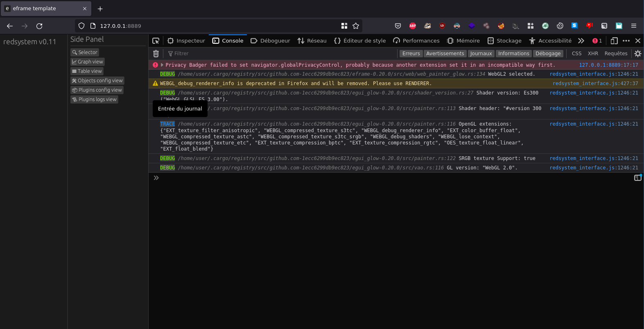The height and width of the screenshot is (329, 644).
Task: Click the uBlock Origin extension icon
Action: [x=442, y=26]
